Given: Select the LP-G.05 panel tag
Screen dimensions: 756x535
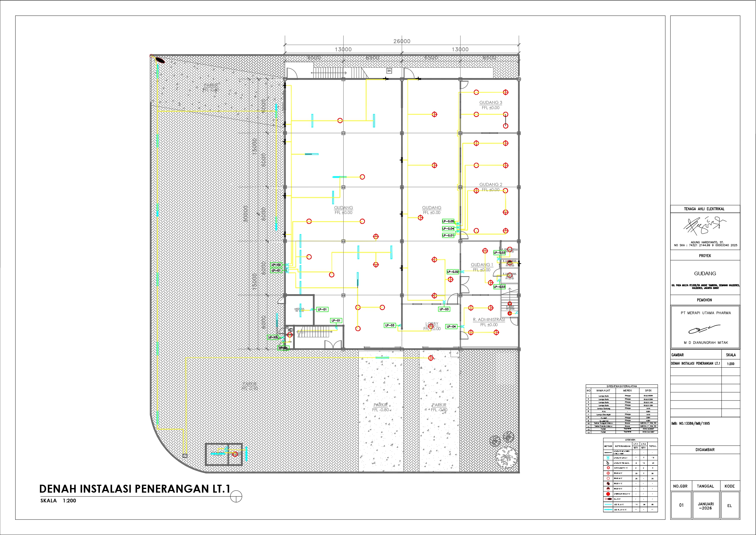Looking at the screenshot, I should (x=448, y=222).
